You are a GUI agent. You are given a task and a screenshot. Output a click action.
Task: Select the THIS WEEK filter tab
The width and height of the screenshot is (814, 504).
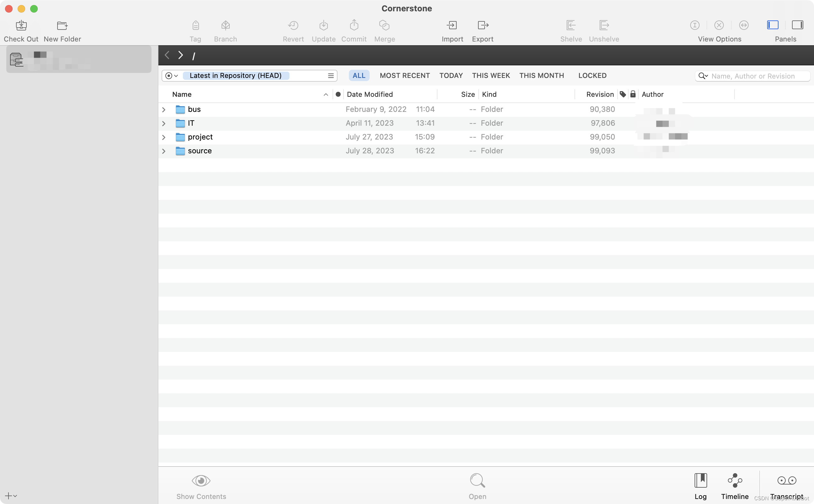[x=491, y=76]
